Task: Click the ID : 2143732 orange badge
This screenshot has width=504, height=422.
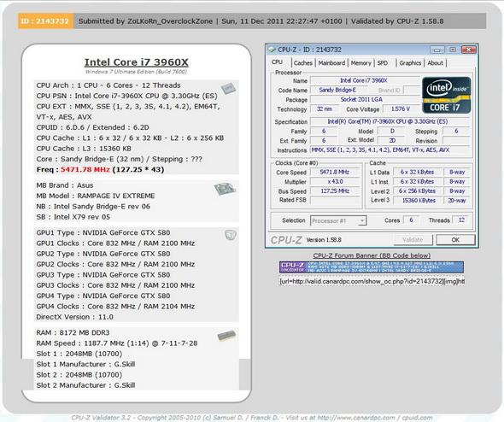Action: tap(45, 21)
